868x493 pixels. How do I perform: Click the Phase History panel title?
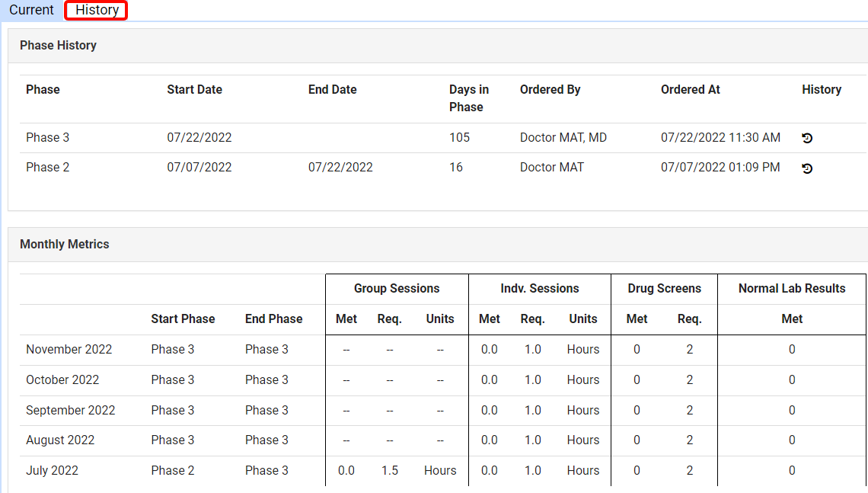[x=58, y=46]
